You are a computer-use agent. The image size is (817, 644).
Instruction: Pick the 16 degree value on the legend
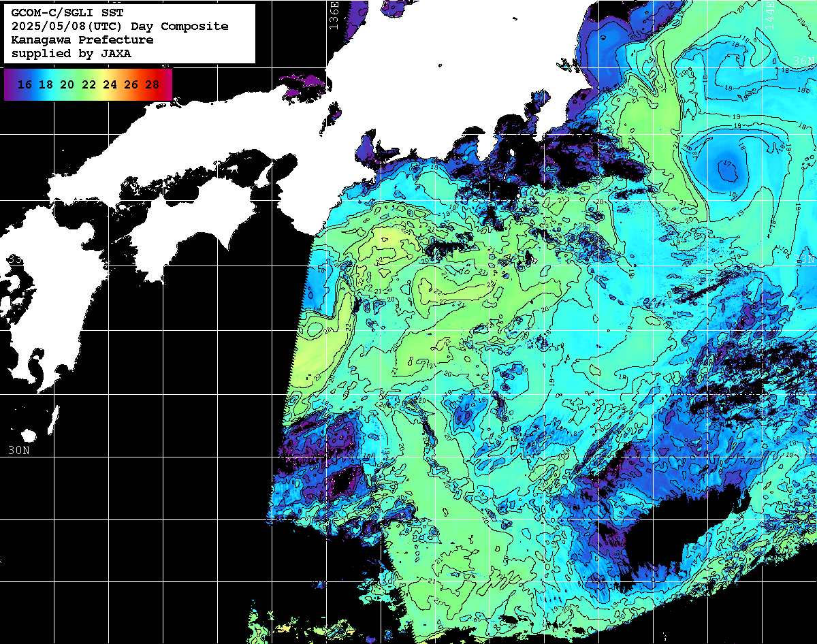click(x=25, y=84)
